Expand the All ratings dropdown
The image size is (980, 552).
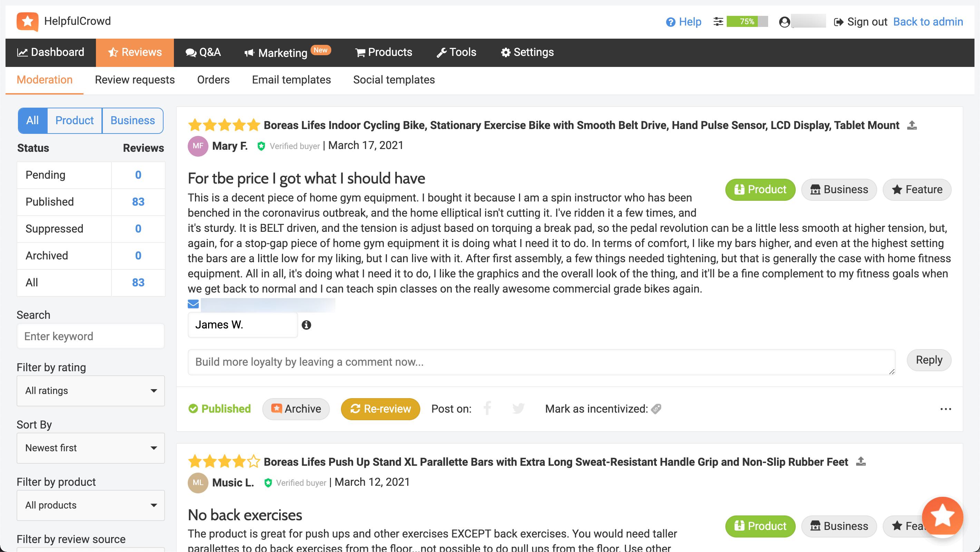[x=90, y=391]
